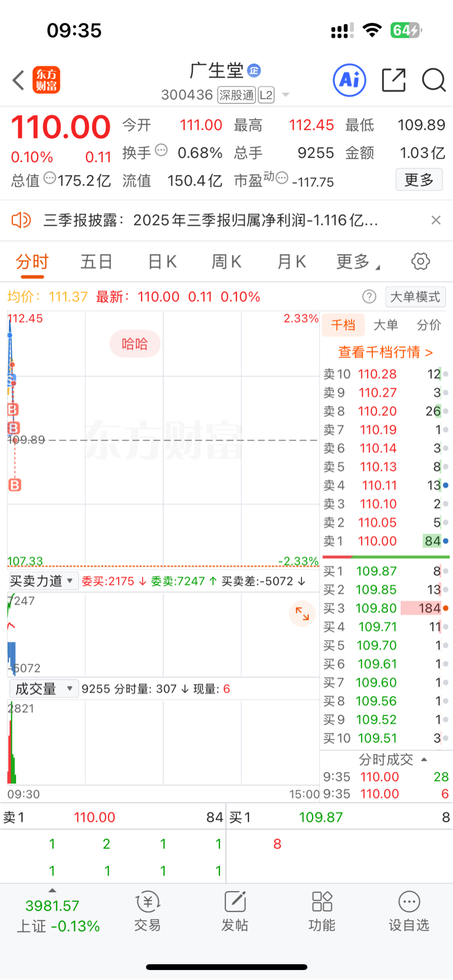Open the AI assistant icon
Screen dimensions: 453x980
[x=350, y=80]
